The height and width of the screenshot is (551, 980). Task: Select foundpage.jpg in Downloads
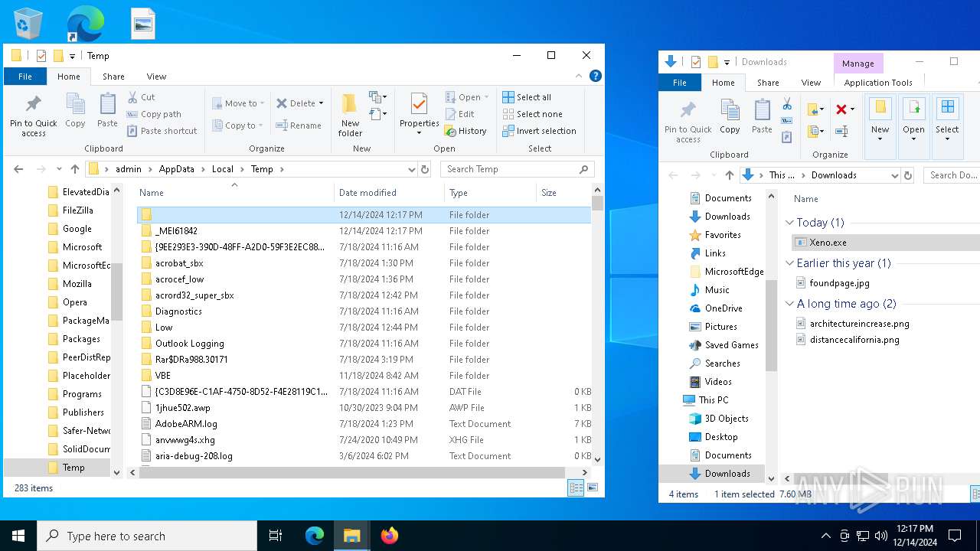point(839,283)
